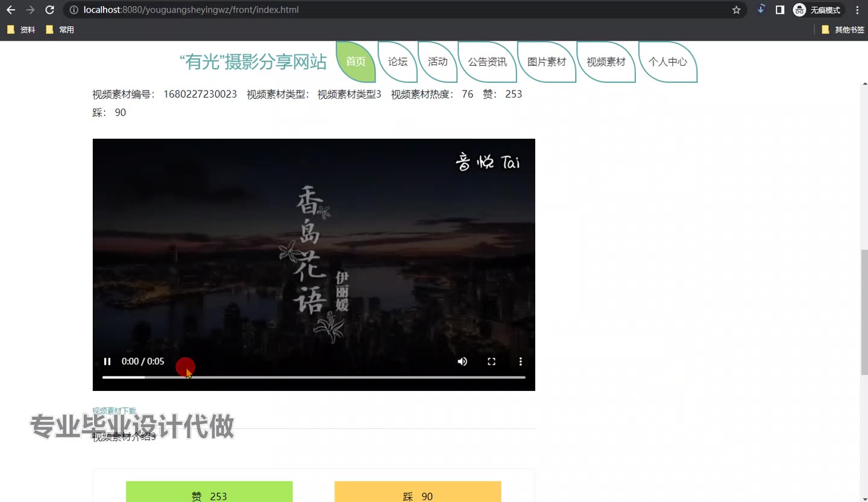868x502 pixels.
Task: Enter video fullscreen mode
Action: point(491,361)
